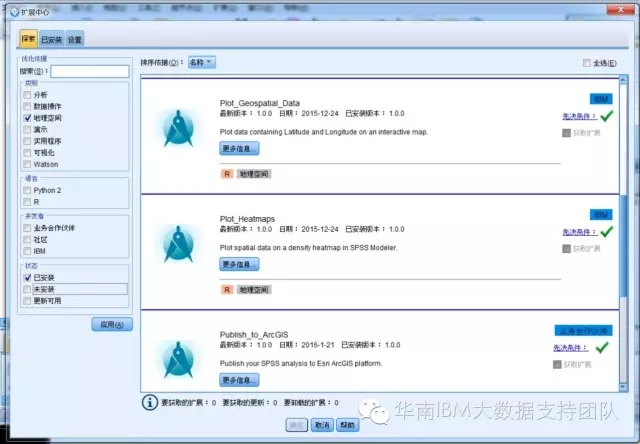Check 获取扩展 box for Plot_Geospatial_Data
Viewport: 640px width, 444px height.
(566, 133)
